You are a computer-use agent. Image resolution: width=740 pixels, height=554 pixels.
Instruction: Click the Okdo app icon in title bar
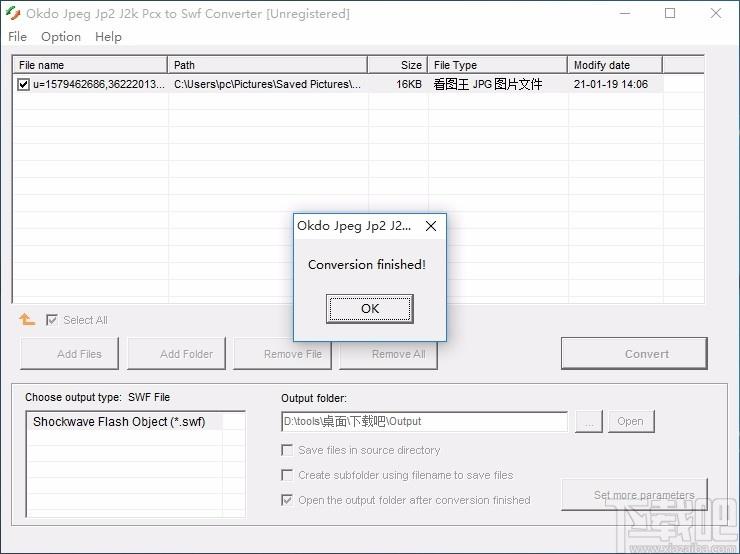pos(13,14)
